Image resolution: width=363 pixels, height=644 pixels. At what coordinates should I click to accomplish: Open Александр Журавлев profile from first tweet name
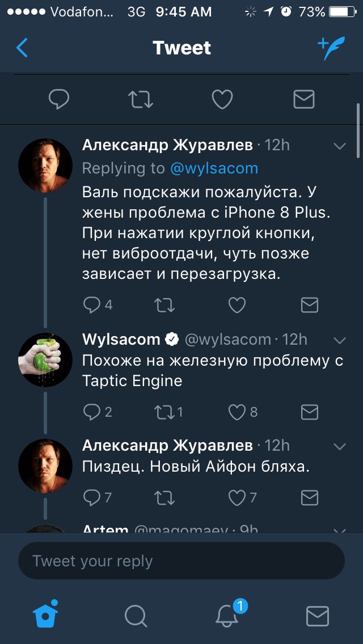pyautogui.click(x=167, y=145)
